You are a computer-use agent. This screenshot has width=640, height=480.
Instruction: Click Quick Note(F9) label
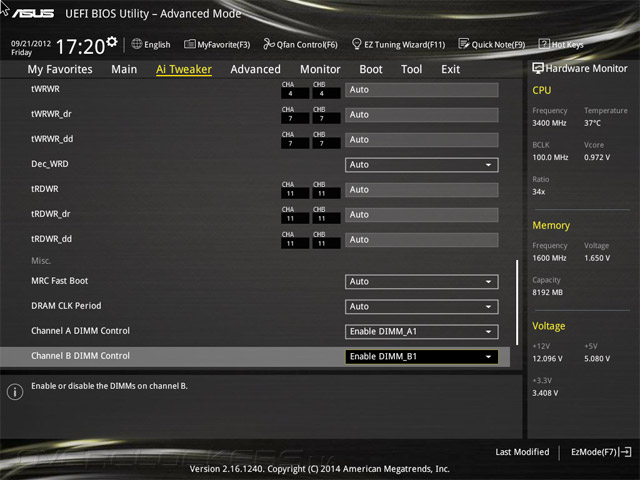pyautogui.click(x=498, y=44)
